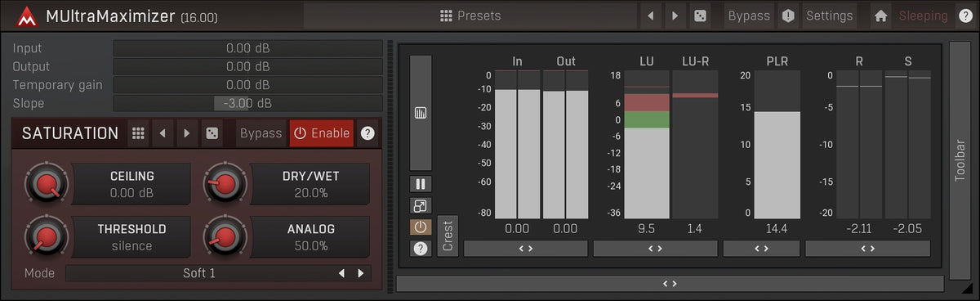Screen dimensions: 980x301
Task: Select next Mode with right arrow
Action: tap(360, 273)
